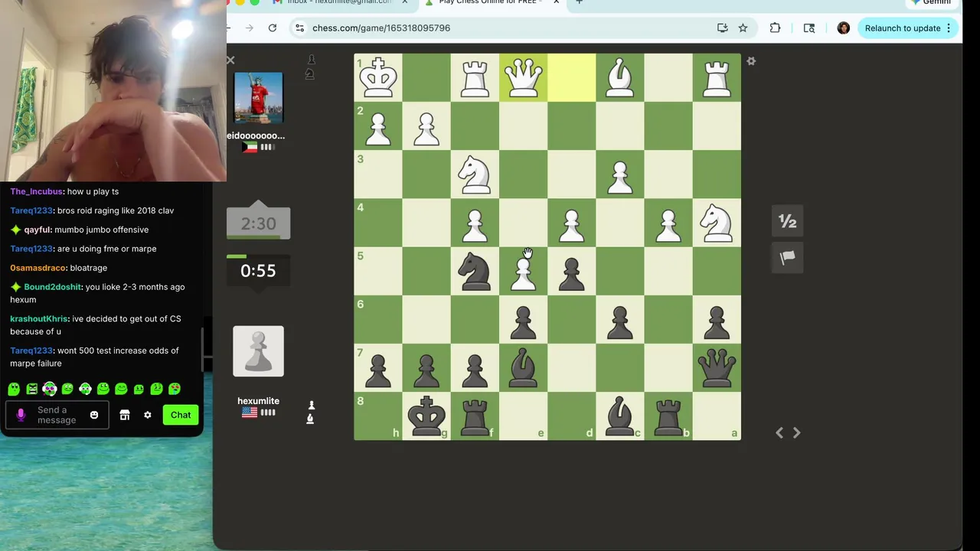The width and height of the screenshot is (980, 551).
Task: Click username Bound2doshit in chat
Action: point(51,287)
